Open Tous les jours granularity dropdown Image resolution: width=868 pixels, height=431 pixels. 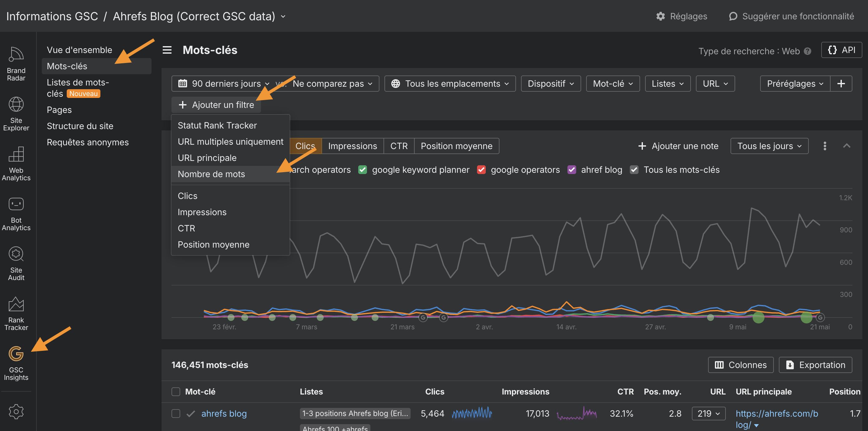click(769, 146)
